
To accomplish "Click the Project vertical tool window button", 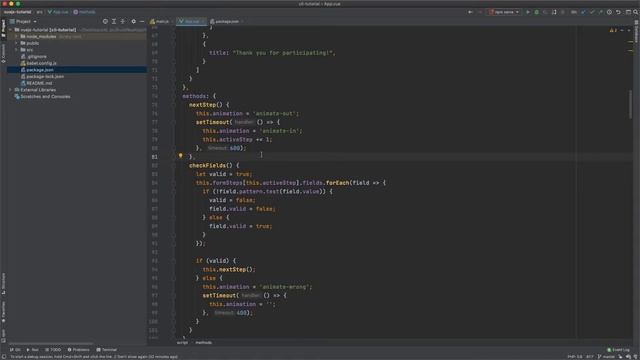I will point(3,28).
